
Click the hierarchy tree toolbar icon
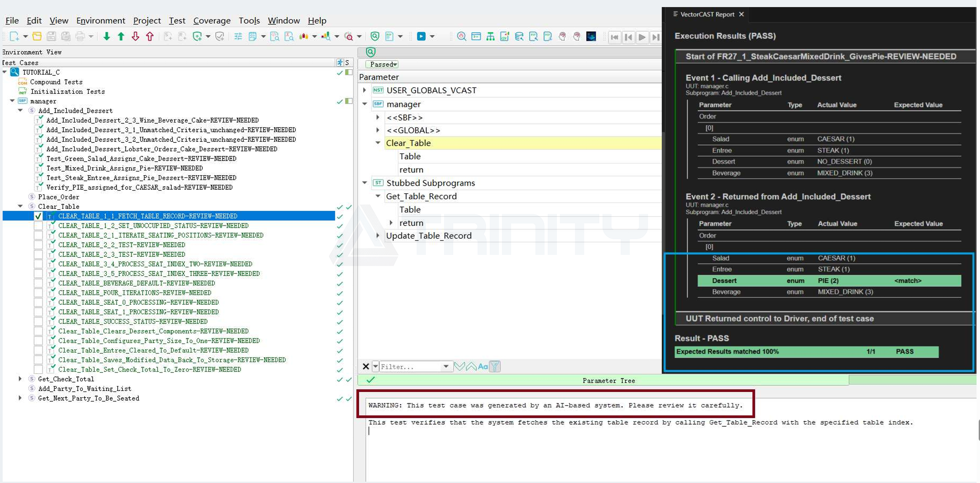[490, 37]
